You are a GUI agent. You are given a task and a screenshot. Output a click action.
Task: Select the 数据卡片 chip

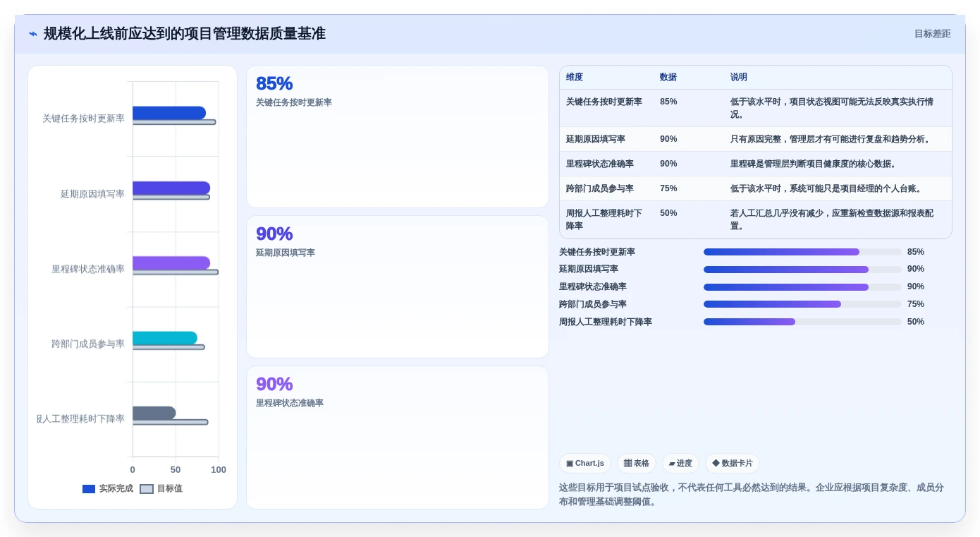[733, 464]
